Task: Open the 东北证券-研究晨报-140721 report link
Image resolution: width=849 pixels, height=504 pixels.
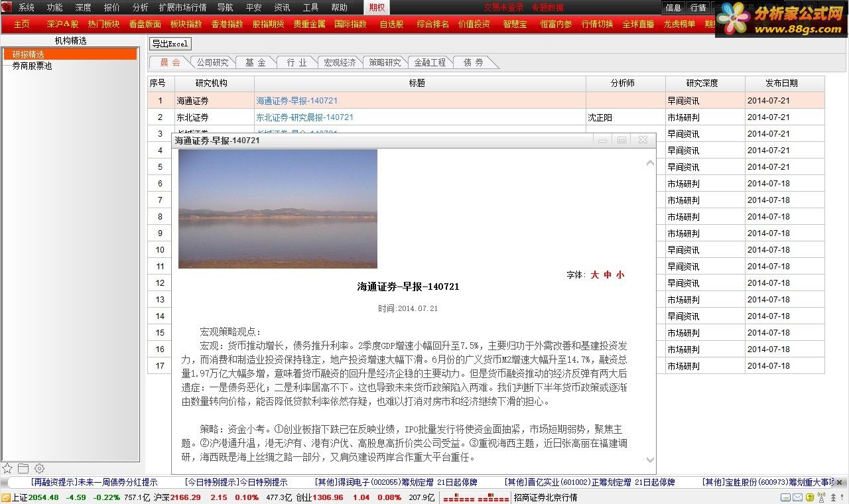Action: pos(304,117)
